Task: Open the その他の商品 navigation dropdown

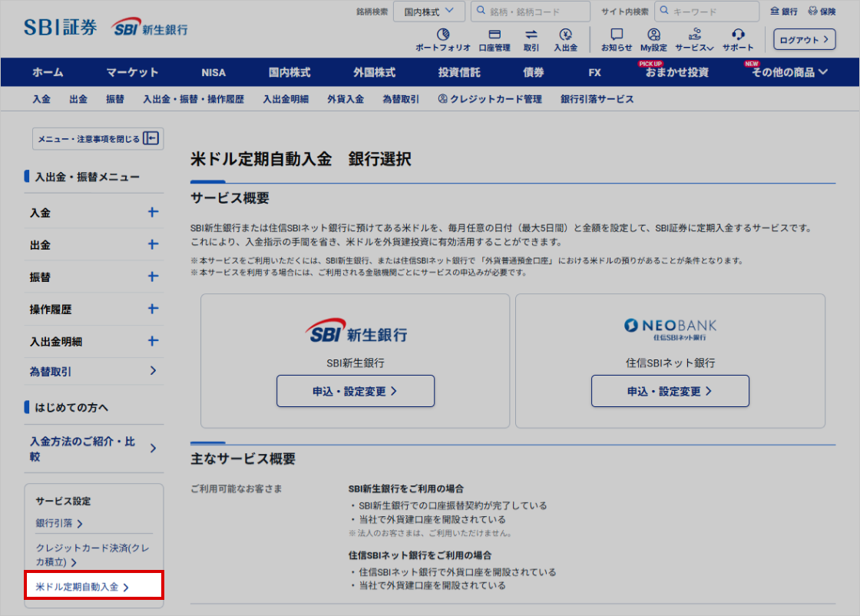Action: (x=789, y=72)
